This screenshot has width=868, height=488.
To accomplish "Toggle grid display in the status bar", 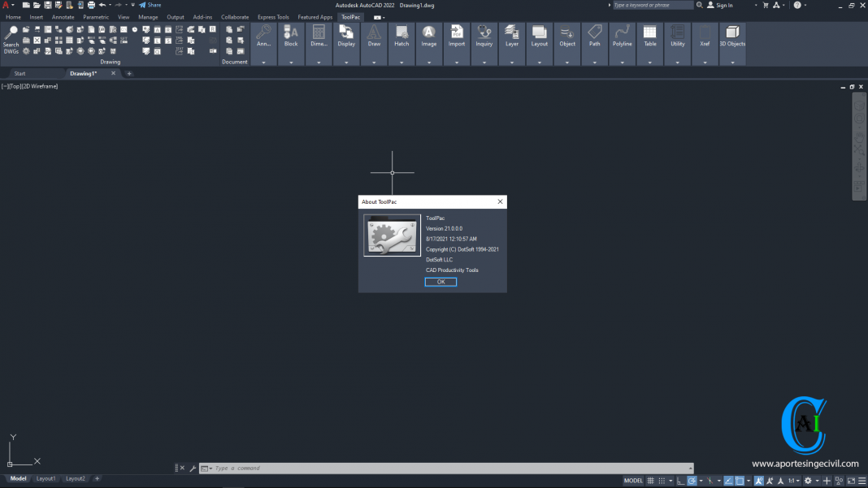I will coord(649,480).
